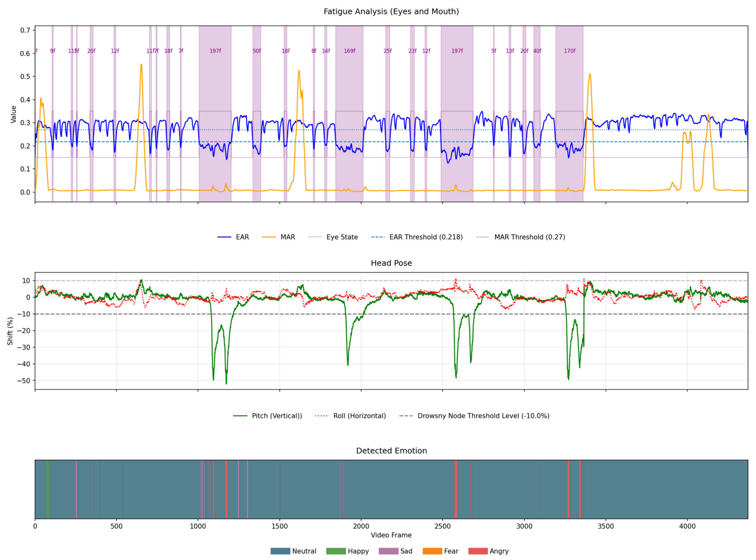Click the "Drowsny Node Threshold Level (-10.0%)" label
Image resolution: width=756 pixels, height=560 pixels.
[x=484, y=416]
